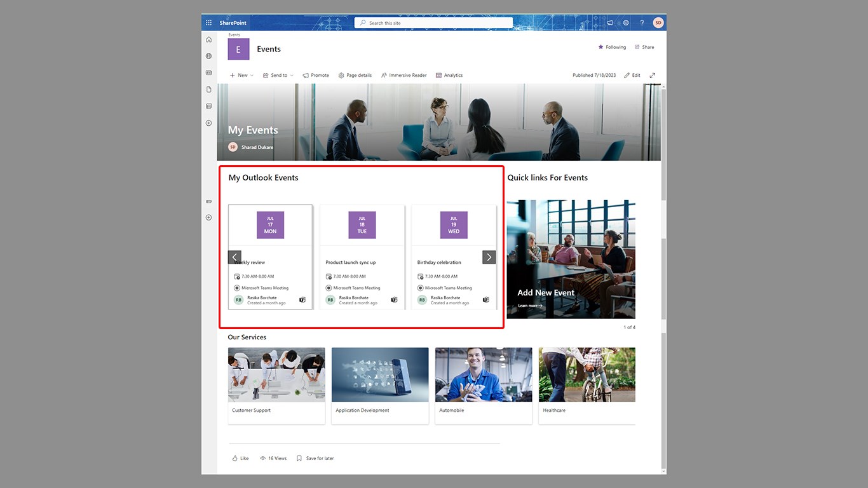868x488 pixels.
Task: Open the app launcher waffle icon
Action: point(208,23)
